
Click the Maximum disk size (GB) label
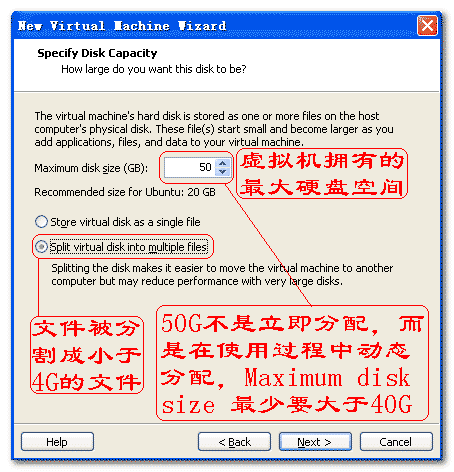[91, 168]
